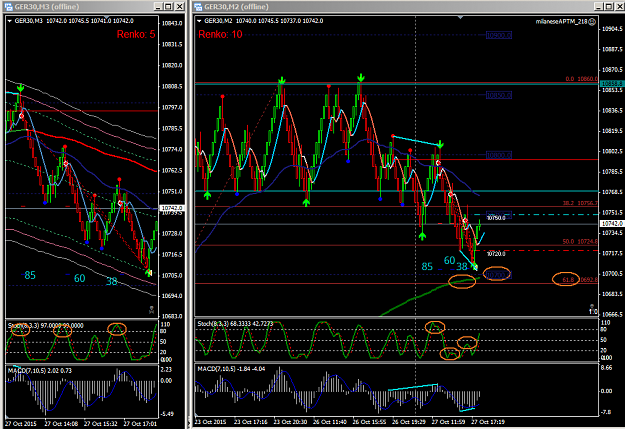Click the 10850.0 price level box
Screen dimensions: 625x429
(499, 95)
